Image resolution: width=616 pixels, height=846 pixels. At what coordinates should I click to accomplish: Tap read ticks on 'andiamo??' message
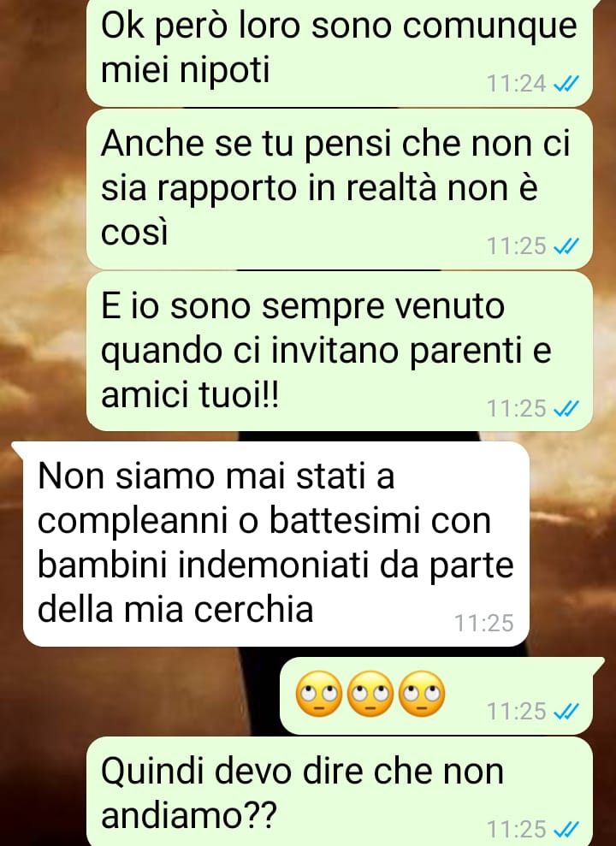point(566,829)
